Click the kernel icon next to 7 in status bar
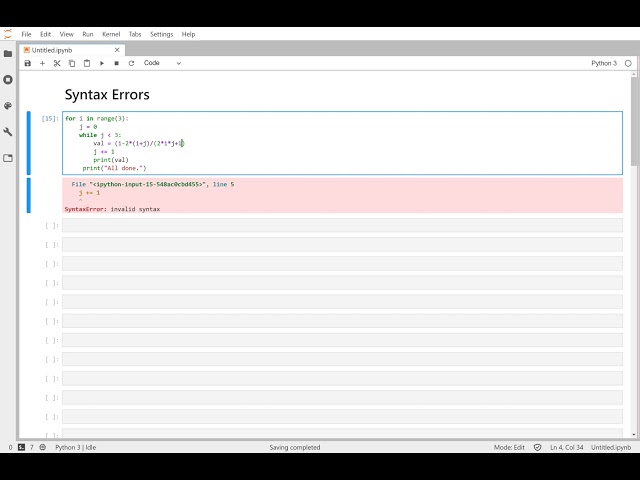 [43, 447]
